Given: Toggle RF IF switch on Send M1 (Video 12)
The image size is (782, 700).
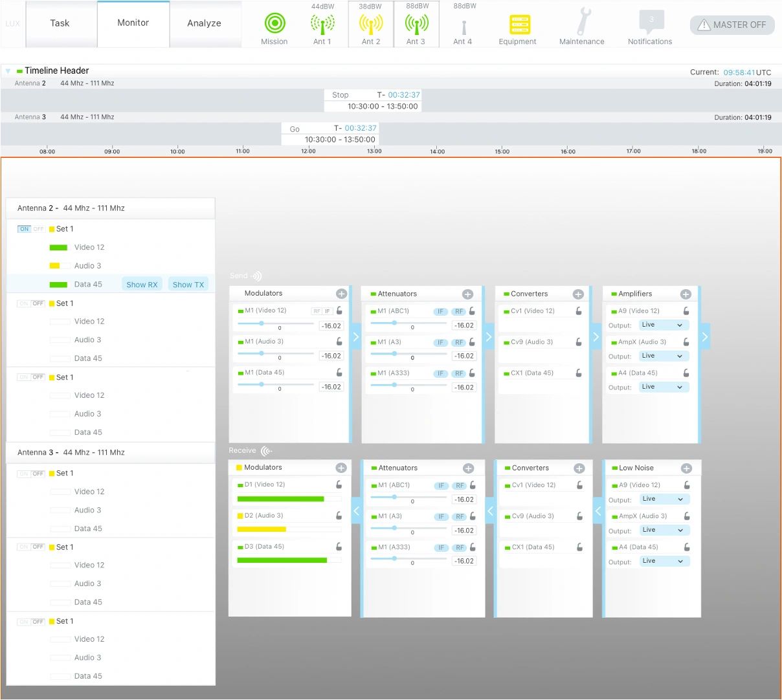Looking at the screenshot, I should click(x=322, y=311).
